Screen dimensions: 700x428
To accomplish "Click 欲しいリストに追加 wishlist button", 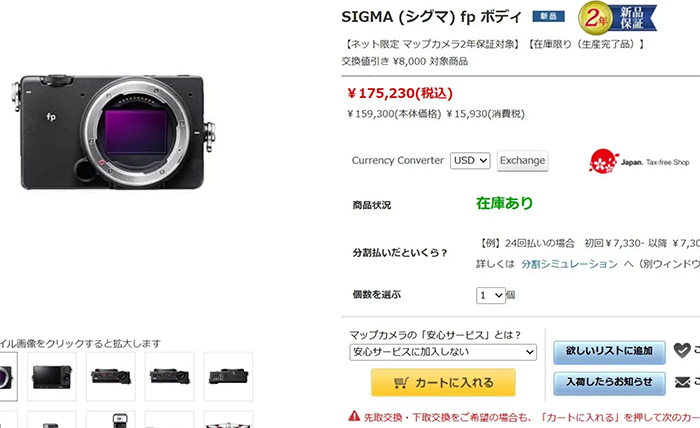I will [x=609, y=350].
